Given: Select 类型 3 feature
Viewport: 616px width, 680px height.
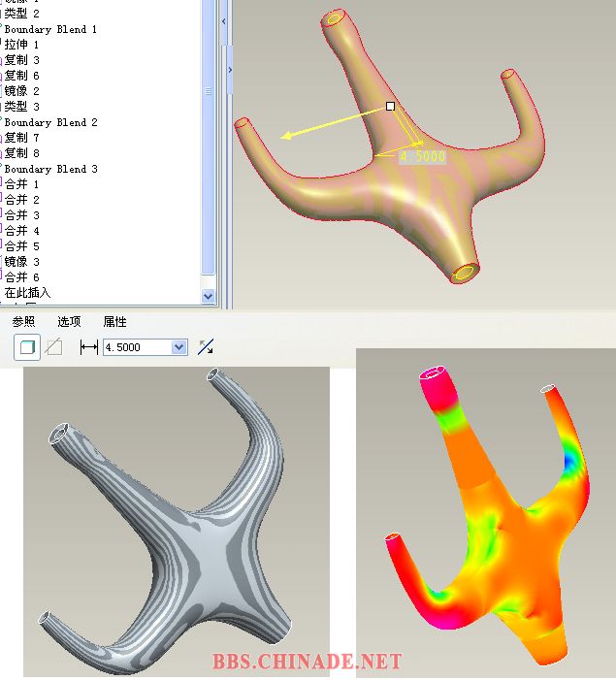Looking at the screenshot, I should (21, 107).
